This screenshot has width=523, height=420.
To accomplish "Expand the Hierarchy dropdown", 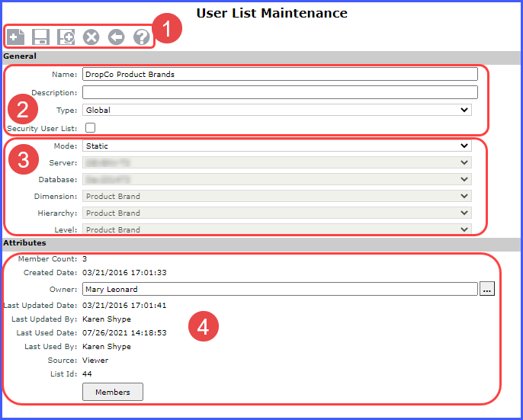I will pos(277,213).
